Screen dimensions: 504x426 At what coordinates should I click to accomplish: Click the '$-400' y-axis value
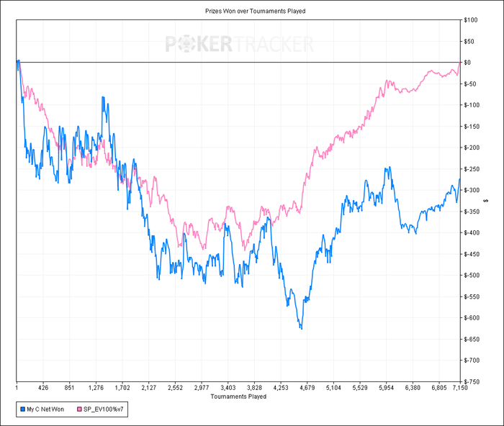(472, 232)
